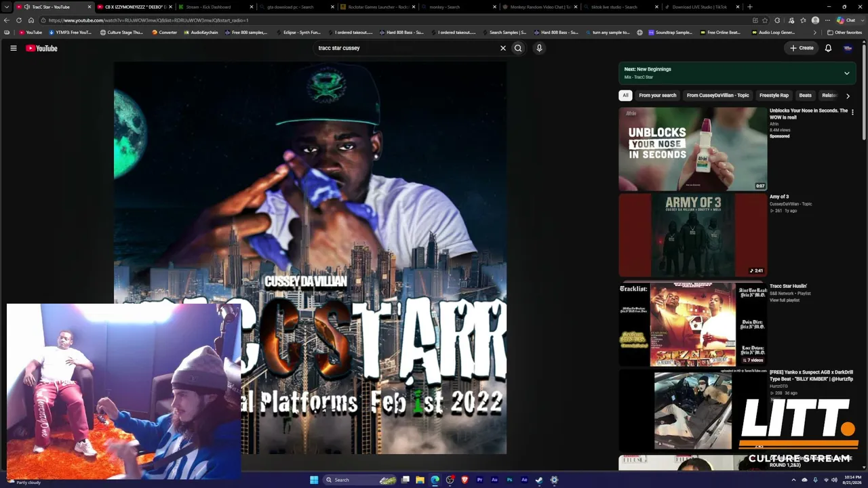Select the Beats filter chip
This screenshot has height=488, width=868.
coord(805,96)
